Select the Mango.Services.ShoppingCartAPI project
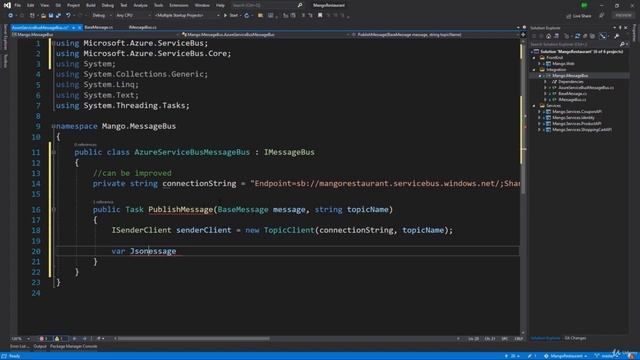 (x=582, y=130)
